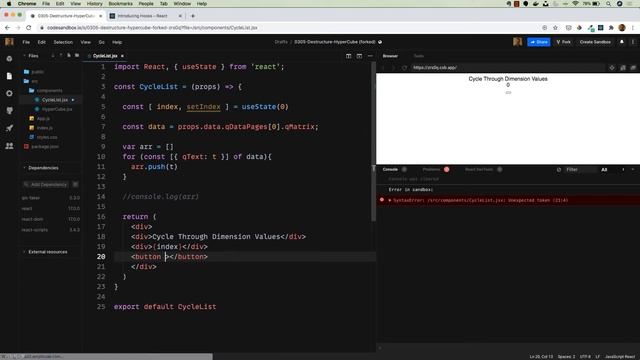
Task: Clear the console using the clear icon
Action: 559,169
